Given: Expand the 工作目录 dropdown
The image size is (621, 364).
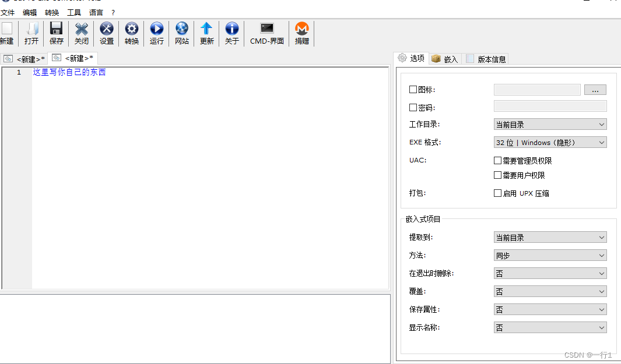Looking at the screenshot, I should [550, 124].
